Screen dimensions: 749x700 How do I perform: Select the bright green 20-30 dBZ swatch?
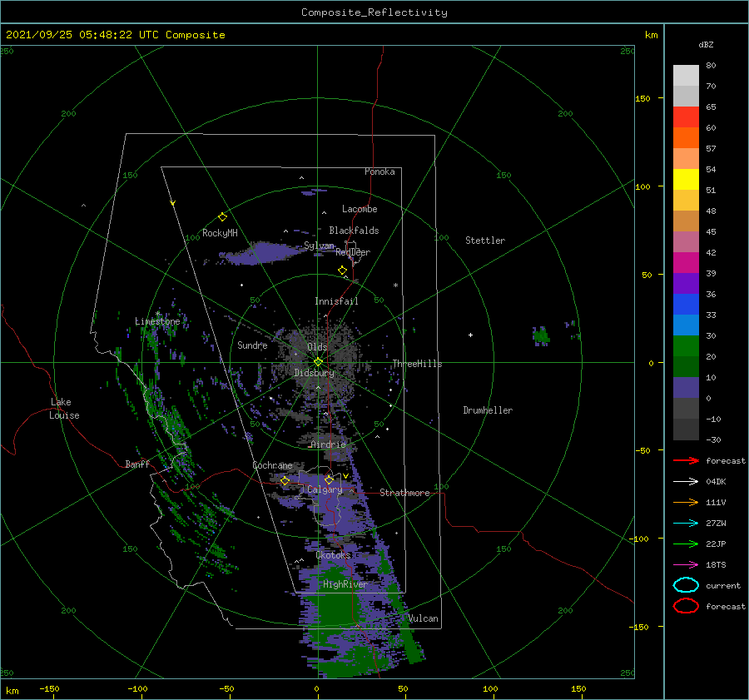(x=686, y=346)
